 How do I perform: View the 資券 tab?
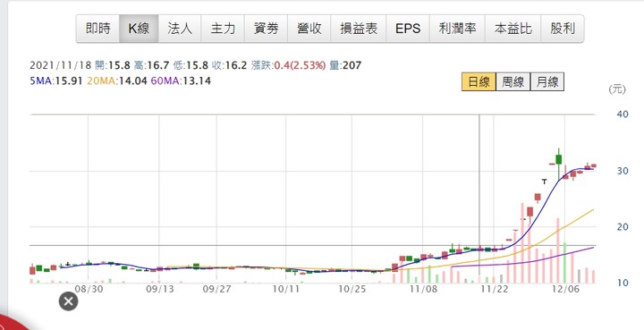click(x=266, y=29)
